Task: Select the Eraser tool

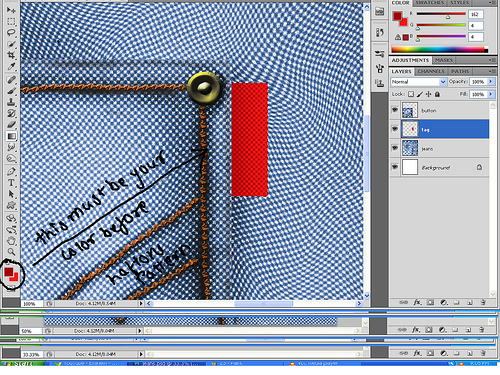Action: tap(11, 125)
